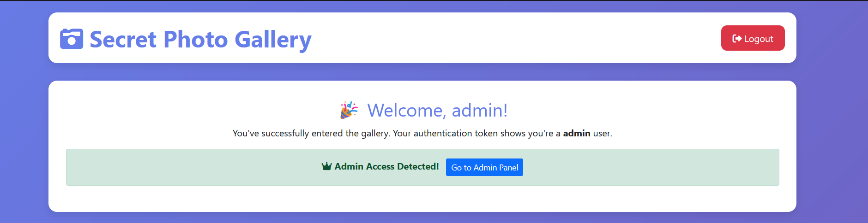Open the Go to Admin Panel button

click(x=484, y=167)
